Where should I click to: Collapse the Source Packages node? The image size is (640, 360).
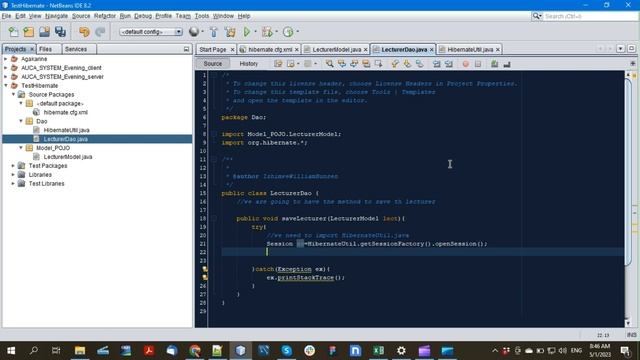(x=13, y=94)
